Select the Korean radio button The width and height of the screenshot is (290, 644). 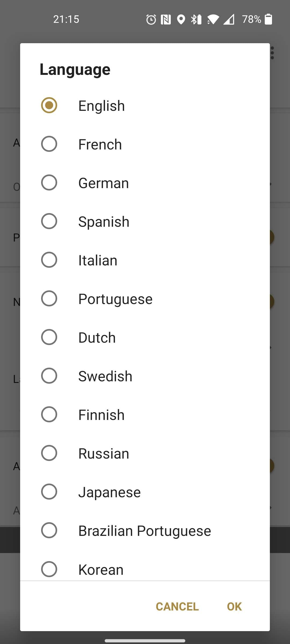tap(49, 569)
